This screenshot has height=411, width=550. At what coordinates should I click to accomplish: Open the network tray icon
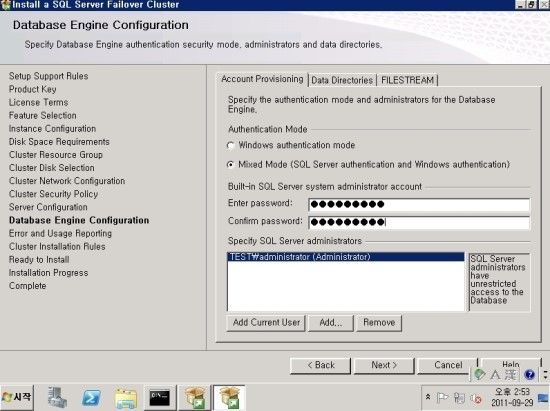(459, 398)
